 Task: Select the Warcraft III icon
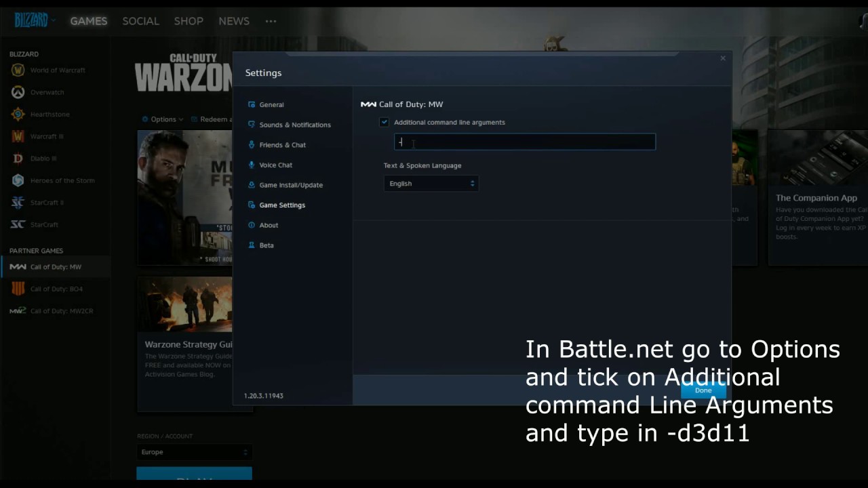pos(18,136)
